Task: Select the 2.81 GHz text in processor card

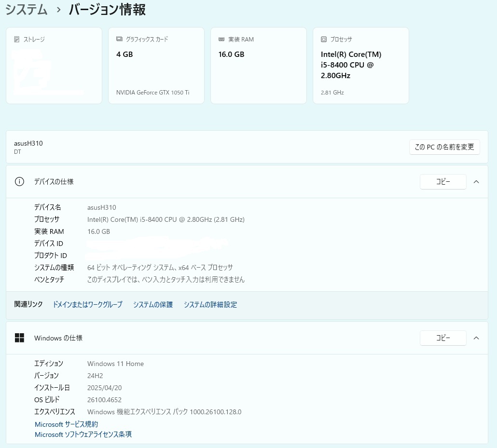Action: pos(332,93)
